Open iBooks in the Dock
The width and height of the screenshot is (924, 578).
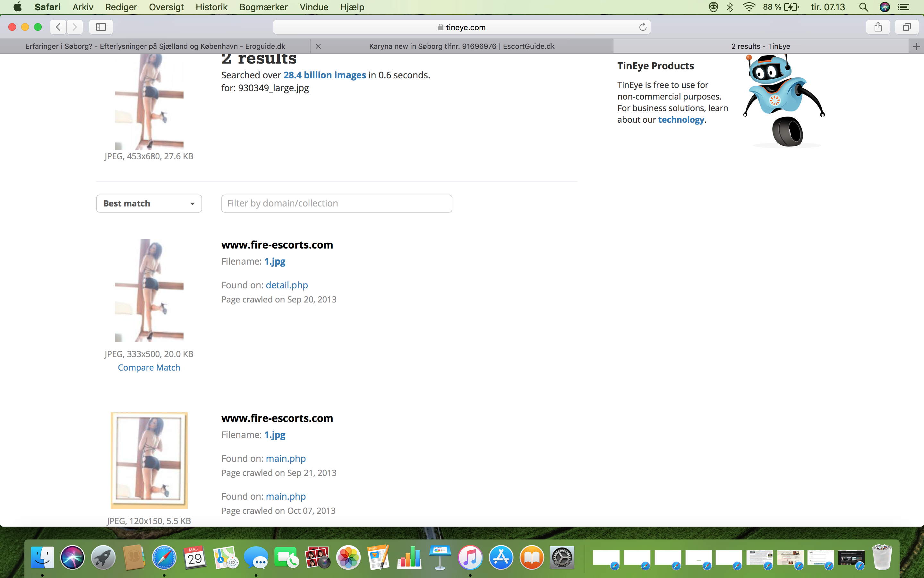pyautogui.click(x=532, y=557)
